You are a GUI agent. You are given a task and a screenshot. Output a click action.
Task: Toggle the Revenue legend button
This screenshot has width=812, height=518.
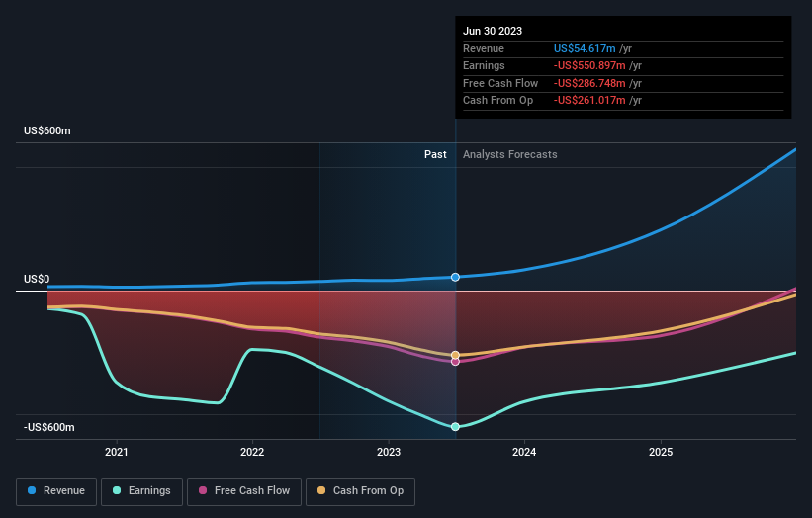[x=56, y=491]
